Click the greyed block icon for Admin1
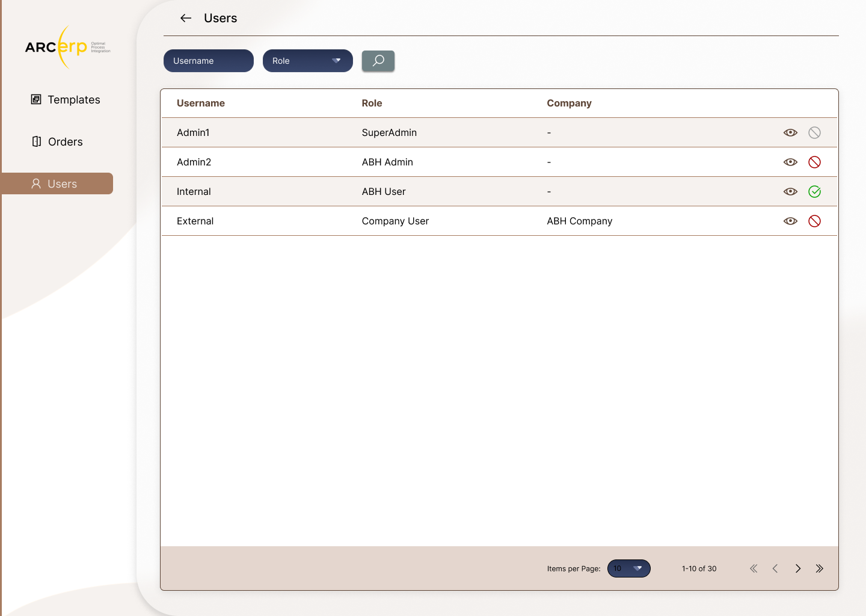Image resolution: width=866 pixels, height=616 pixels. pos(815,132)
